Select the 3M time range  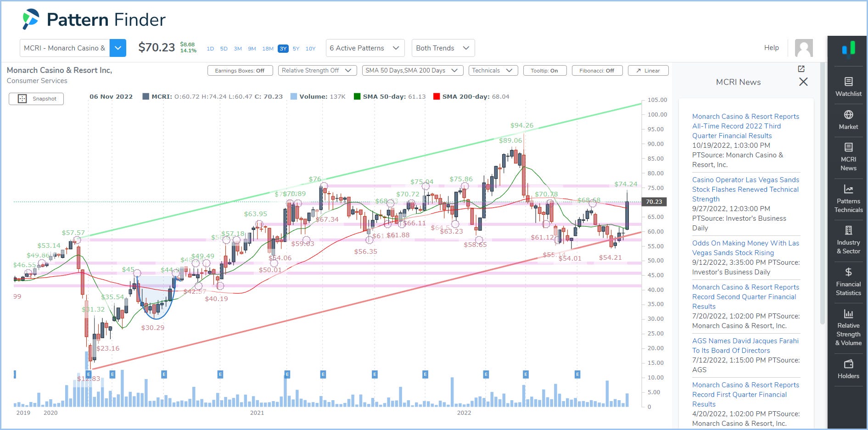[238, 49]
